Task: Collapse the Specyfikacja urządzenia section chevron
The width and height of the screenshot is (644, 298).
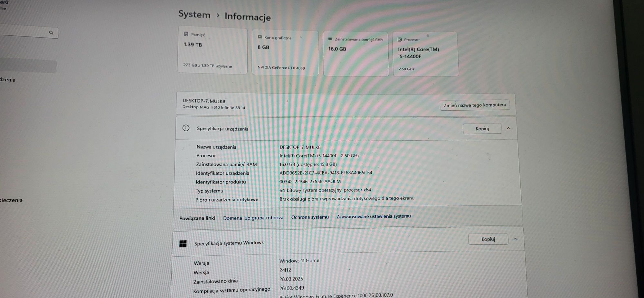Action: [509, 128]
